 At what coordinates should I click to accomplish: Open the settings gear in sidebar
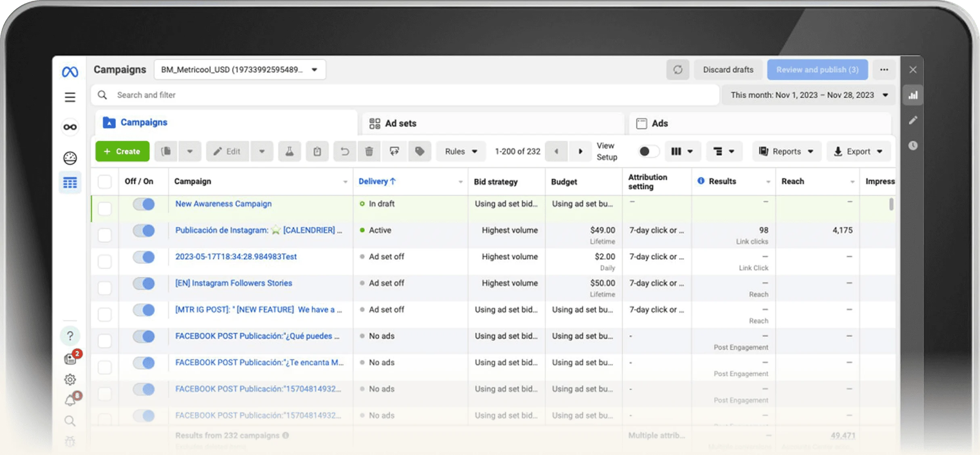pyautogui.click(x=70, y=379)
